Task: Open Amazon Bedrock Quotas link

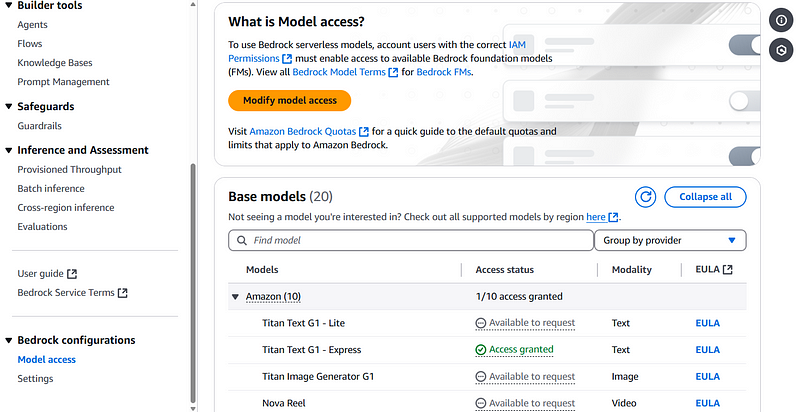Action: pyautogui.click(x=303, y=132)
